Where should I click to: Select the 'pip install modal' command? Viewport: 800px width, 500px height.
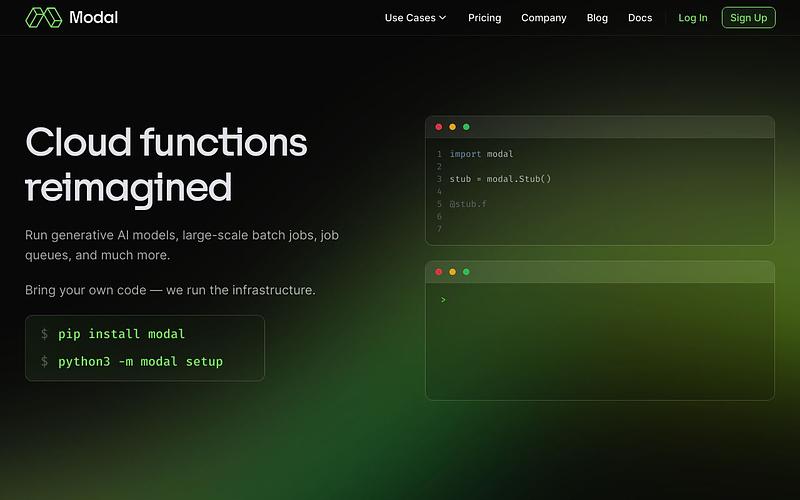pos(121,334)
